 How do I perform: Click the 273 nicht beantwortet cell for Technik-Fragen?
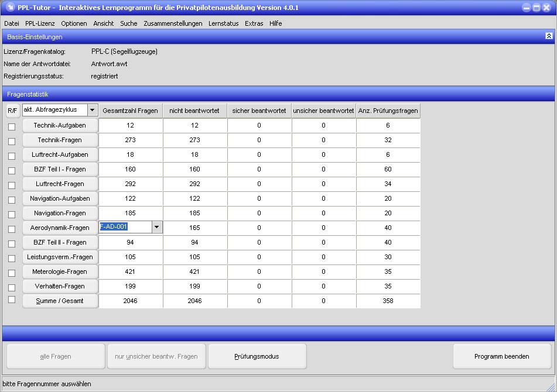tap(194, 140)
